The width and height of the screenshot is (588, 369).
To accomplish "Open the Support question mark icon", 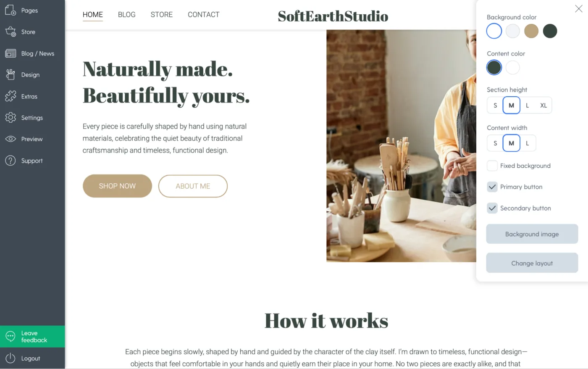I will (10, 161).
